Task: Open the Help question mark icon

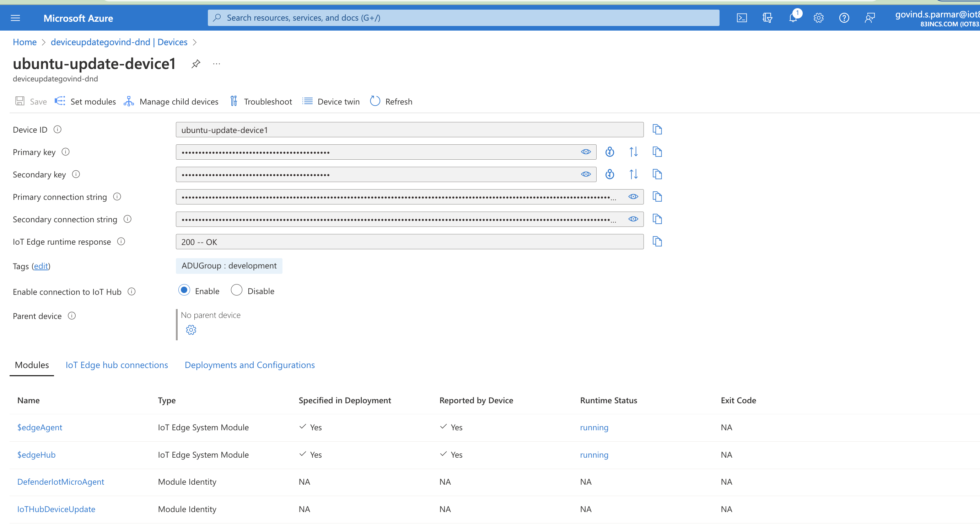Action: coord(844,18)
